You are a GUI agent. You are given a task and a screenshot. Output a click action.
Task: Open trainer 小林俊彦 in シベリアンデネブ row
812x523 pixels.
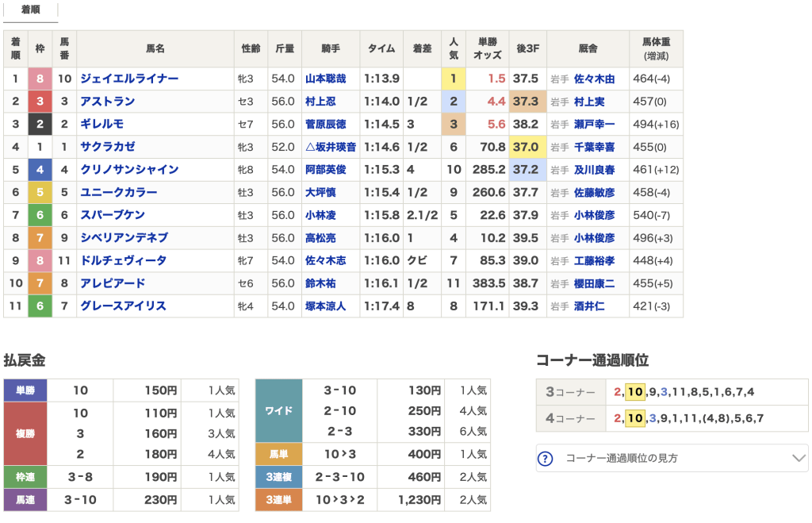click(595, 238)
